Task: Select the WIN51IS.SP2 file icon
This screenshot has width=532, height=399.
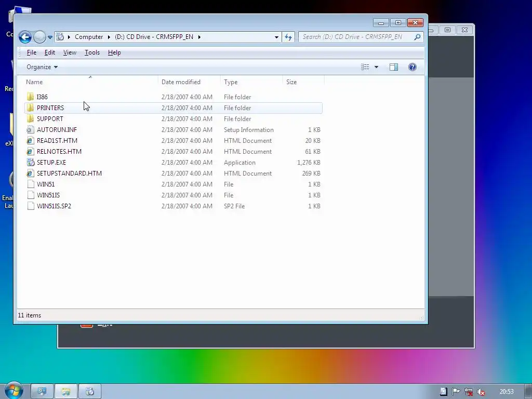Action: click(31, 206)
